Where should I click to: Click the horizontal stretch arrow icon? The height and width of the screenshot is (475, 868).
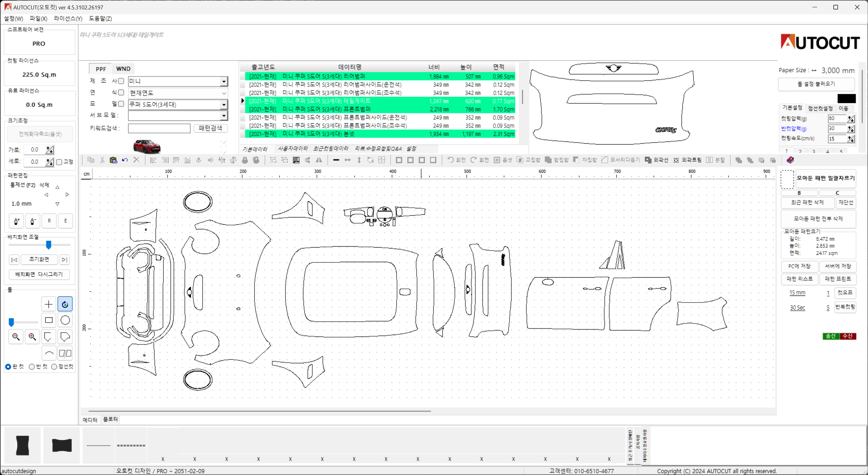tap(347, 160)
